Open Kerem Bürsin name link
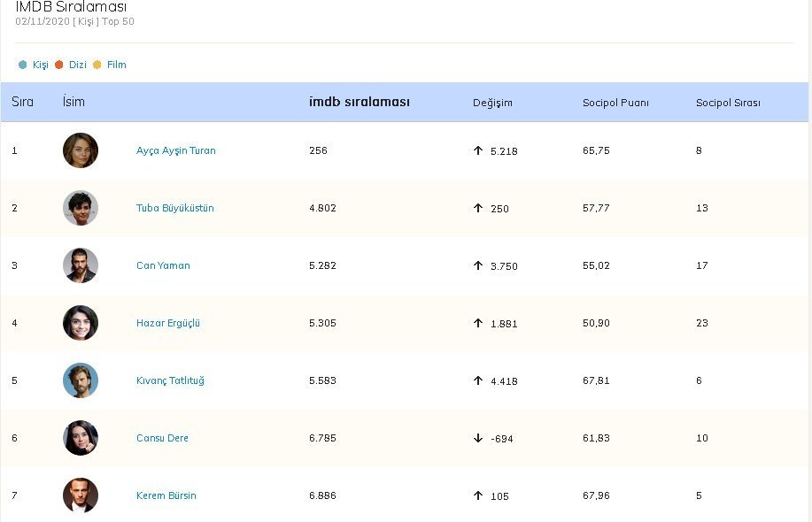 click(166, 495)
